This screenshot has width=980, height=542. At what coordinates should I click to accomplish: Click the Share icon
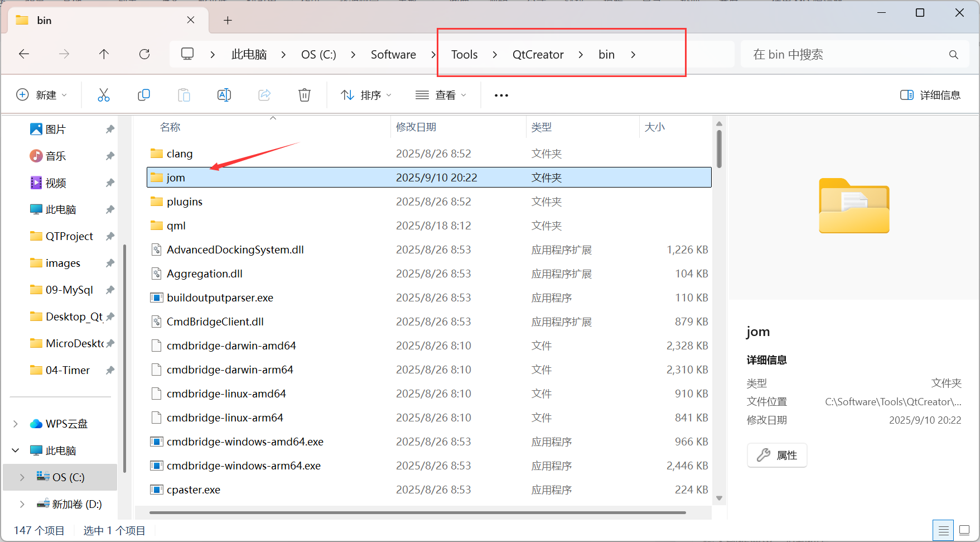click(x=264, y=94)
